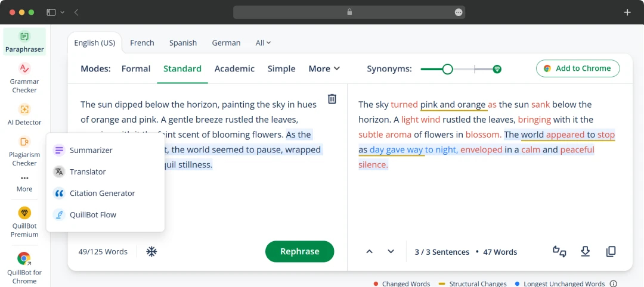The image size is (644, 287).
Task: Select the Formal mode
Action: 136,68
